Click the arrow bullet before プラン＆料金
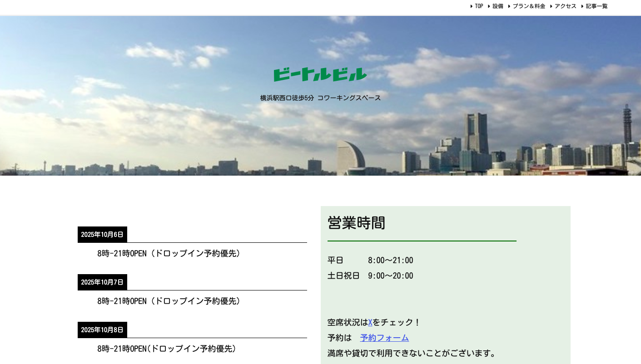The width and height of the screenshot is (641, 364). (x=509, y=6)
